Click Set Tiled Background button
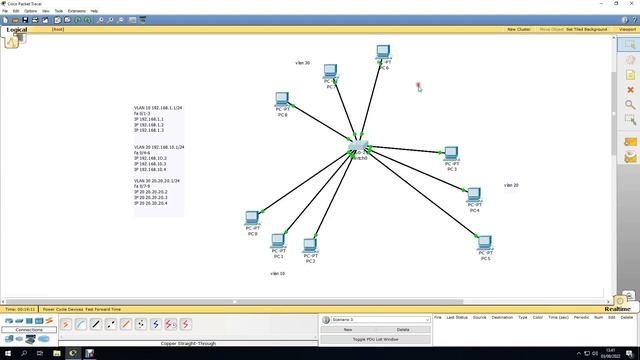 pos(587,29)
